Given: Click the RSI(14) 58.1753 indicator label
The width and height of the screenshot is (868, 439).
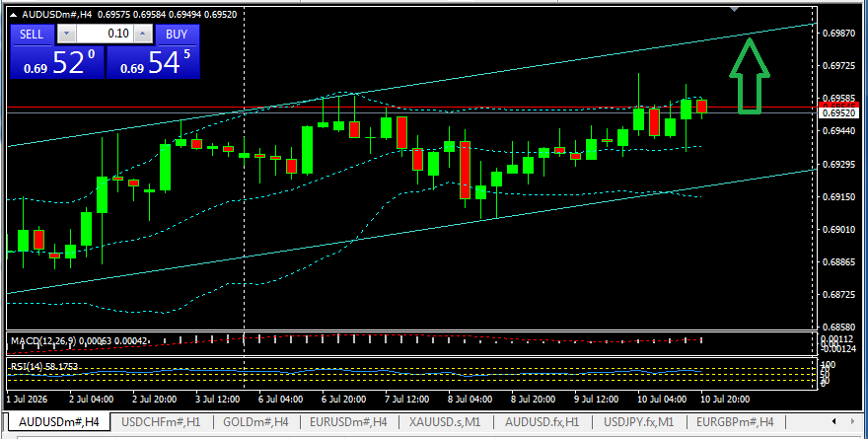Looking at the screenshot, I should (x=44, y=366).
